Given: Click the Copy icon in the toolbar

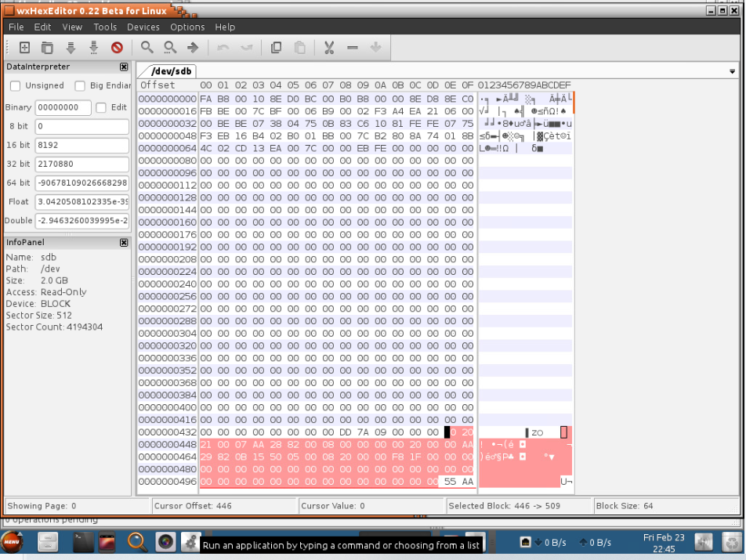Looking at the screenshot, I should tap(275, 47).
